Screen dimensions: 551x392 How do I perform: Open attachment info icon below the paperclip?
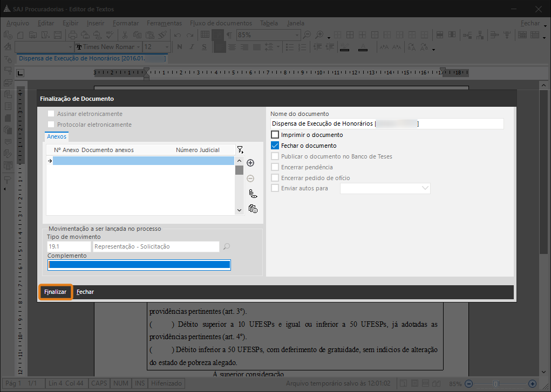pyautogui.click(x=253, y=209)
